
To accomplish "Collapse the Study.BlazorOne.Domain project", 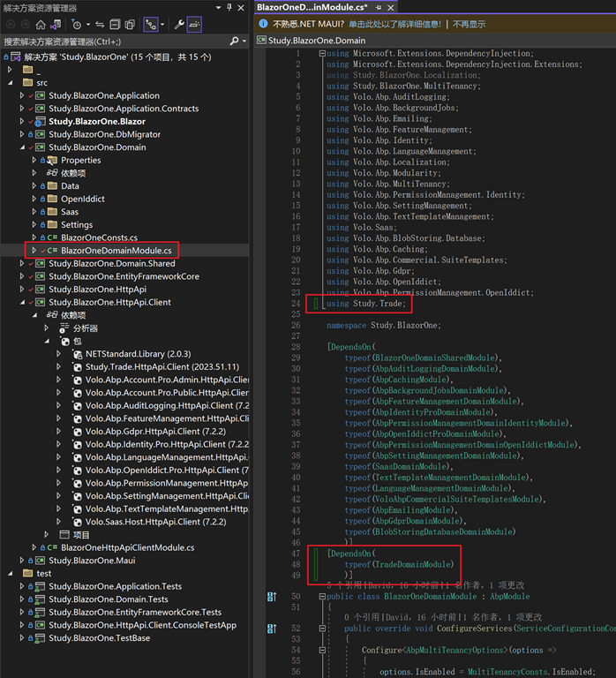I will [x=22, y=147].
